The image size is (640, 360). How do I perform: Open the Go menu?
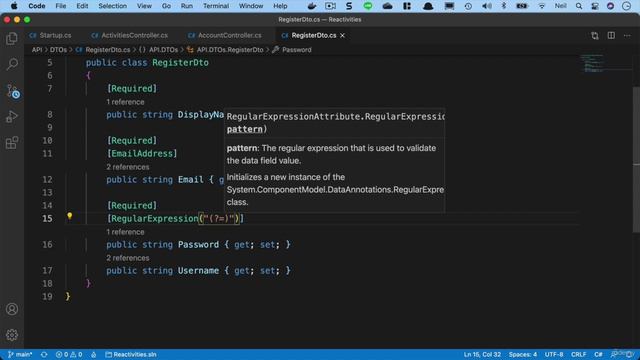pos(166,6)
